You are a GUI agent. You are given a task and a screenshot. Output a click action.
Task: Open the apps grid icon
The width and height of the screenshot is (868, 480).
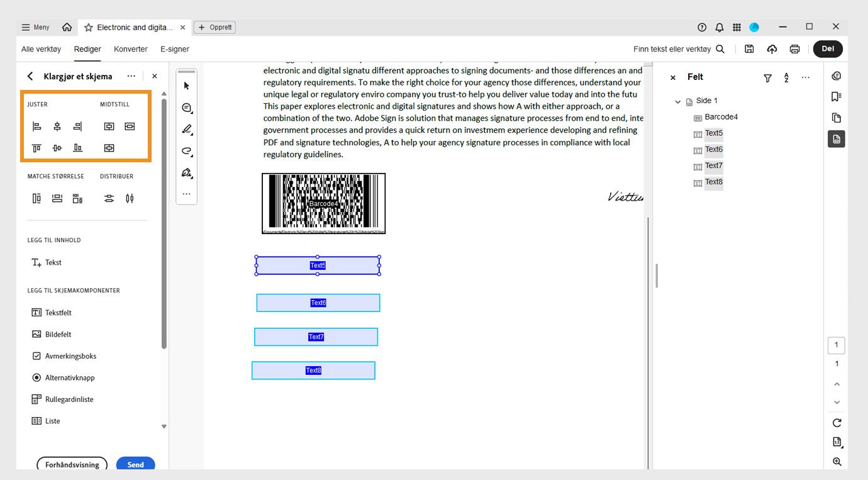[x=737, y=28]
